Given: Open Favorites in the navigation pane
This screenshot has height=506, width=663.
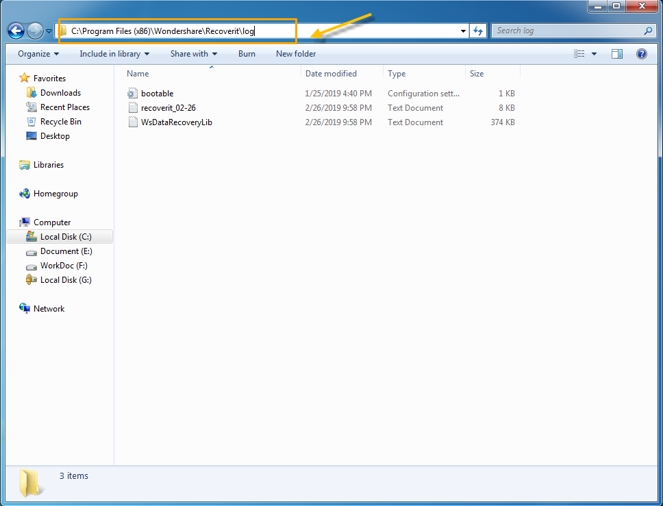Looking at the screenshot, I should coord(49,78).
